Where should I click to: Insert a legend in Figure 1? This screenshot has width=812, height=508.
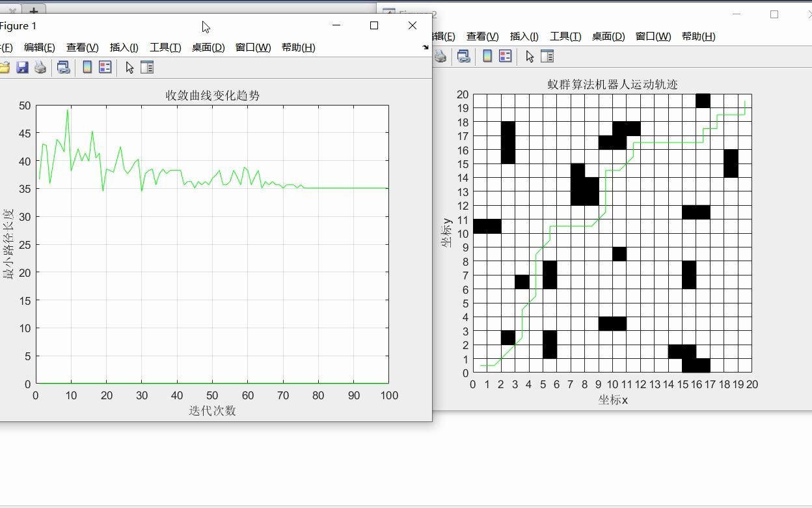(x=106, y=67)
